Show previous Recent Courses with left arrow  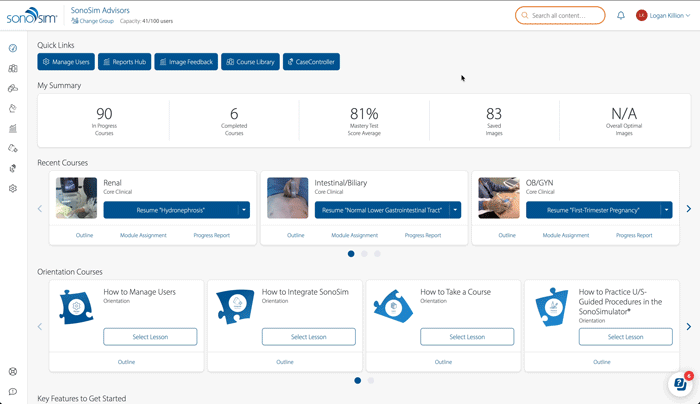click(x=40, y=208)
